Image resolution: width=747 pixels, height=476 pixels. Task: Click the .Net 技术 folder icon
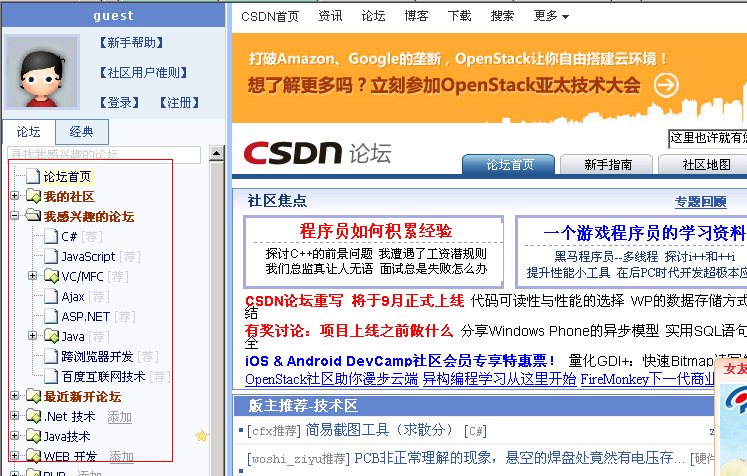33,415
